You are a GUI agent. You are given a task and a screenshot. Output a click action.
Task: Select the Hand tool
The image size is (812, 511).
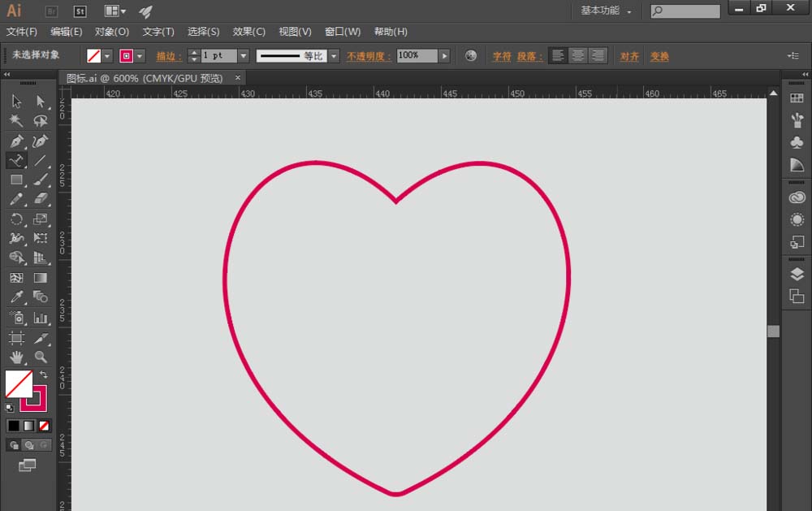pos(16,357)
